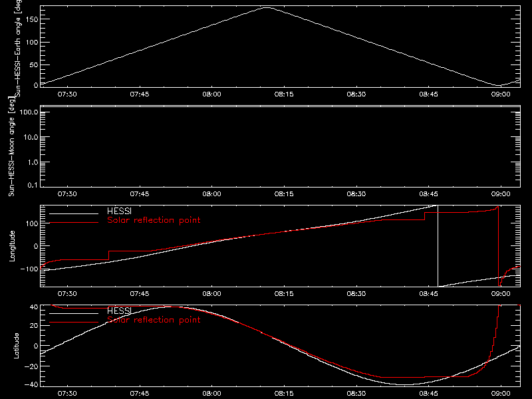Click the -20 tick label on Latitude axis

(x=31, y=366)
